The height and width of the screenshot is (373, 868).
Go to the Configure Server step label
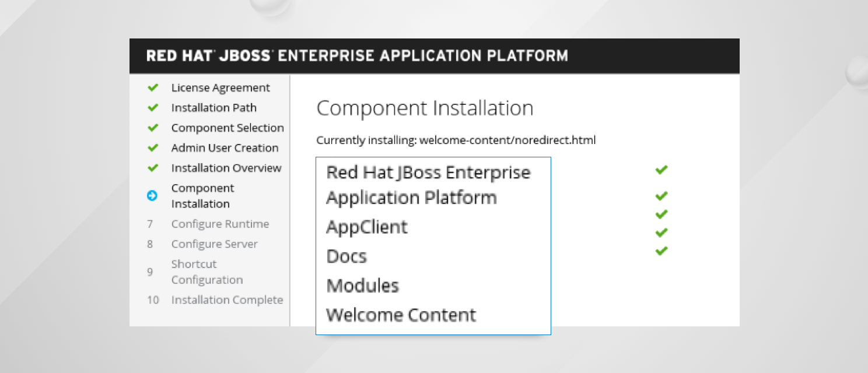click(214, 244)
